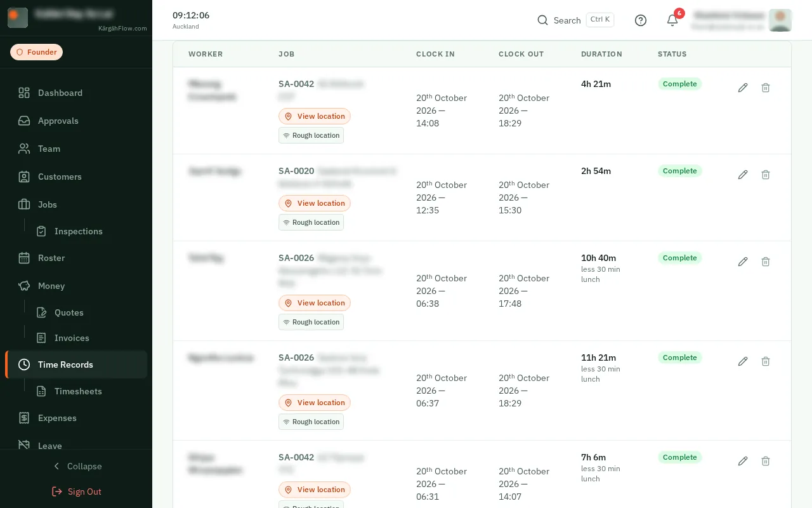This screenshot has height=508, width=812.
Task: Open the Team page
Action: click(76, 149)
